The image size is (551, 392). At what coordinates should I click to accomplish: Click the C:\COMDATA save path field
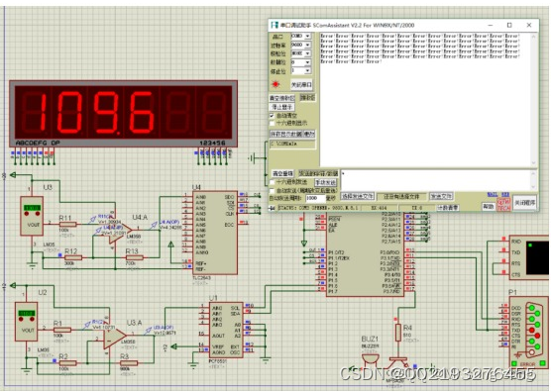[292, 144]
